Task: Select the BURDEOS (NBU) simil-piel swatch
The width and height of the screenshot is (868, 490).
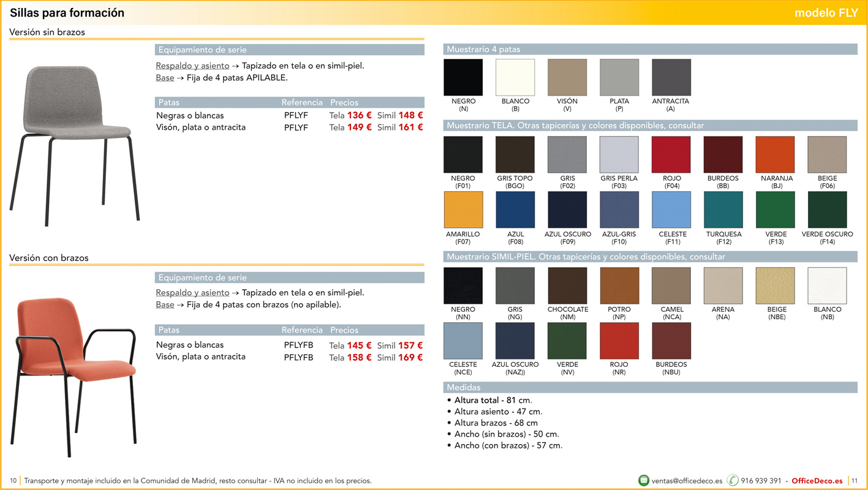Action: point(671,341)
